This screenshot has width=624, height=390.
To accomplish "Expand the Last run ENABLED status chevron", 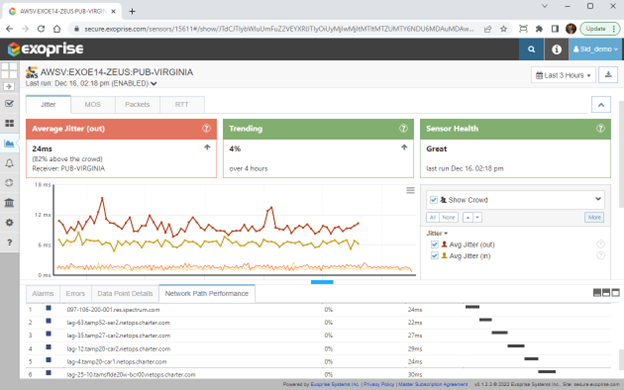I will coord(154,84).
